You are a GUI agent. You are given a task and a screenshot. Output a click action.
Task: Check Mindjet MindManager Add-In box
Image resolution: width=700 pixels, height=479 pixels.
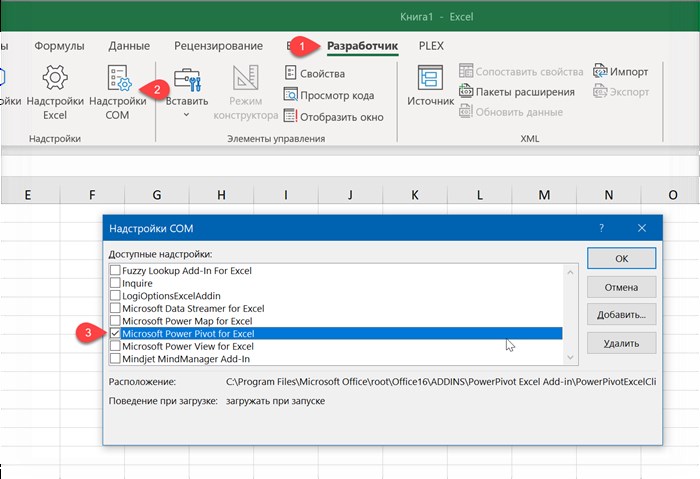[115, 358]
